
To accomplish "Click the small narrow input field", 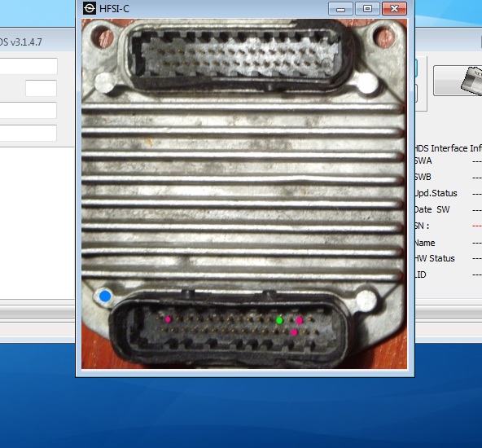I will coord(42,88).
